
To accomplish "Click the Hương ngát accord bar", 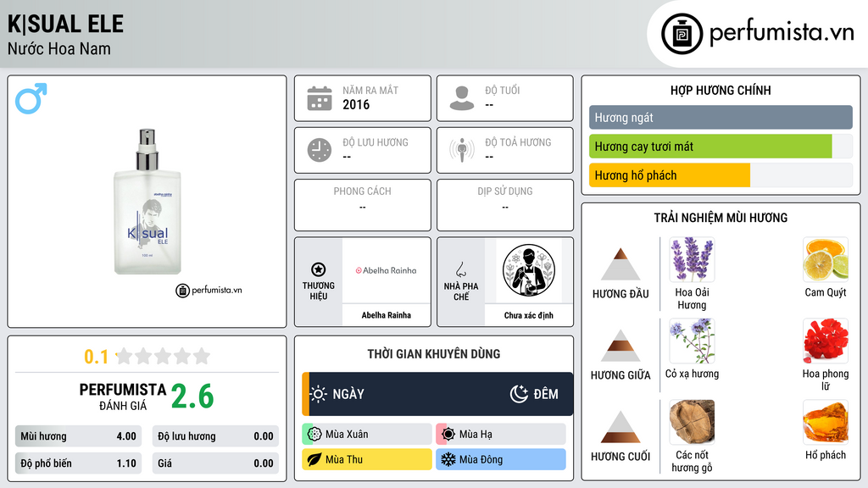I will pos(721,117).
